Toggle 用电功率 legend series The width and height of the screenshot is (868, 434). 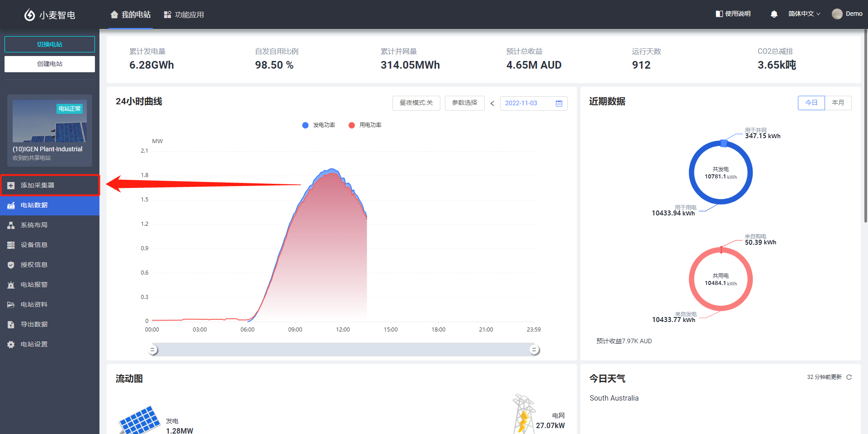tap(365, 125)
